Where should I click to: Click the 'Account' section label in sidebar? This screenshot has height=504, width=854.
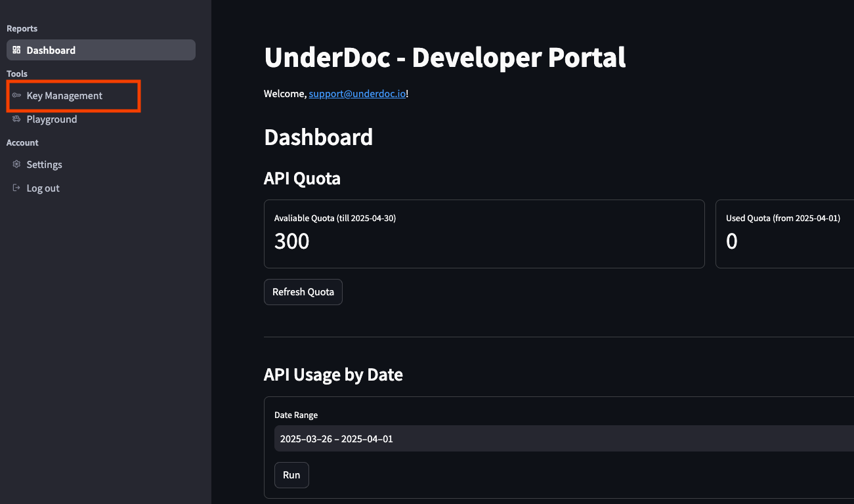(x=22, y=142)
